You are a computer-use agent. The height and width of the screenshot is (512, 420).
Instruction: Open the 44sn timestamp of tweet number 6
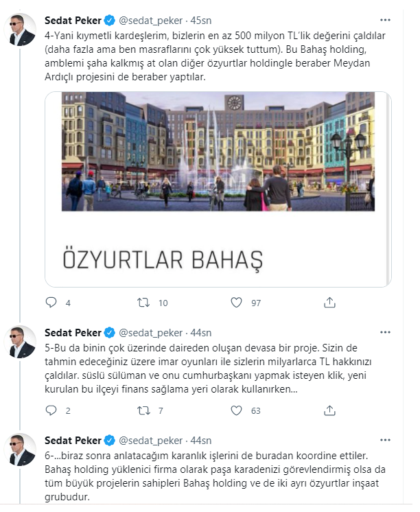[201, 441]
